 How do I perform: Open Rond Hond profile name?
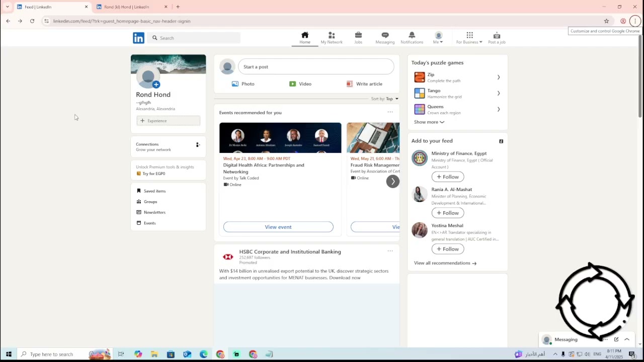pos(153,95)
